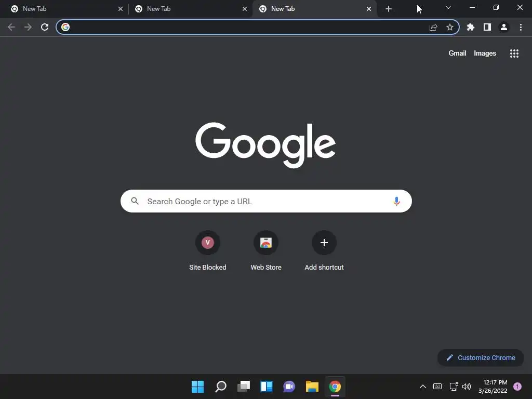Open the touch keyboard tray icon
The height and width of the screenshot is (399, 532).
click(x=437, y=387)
